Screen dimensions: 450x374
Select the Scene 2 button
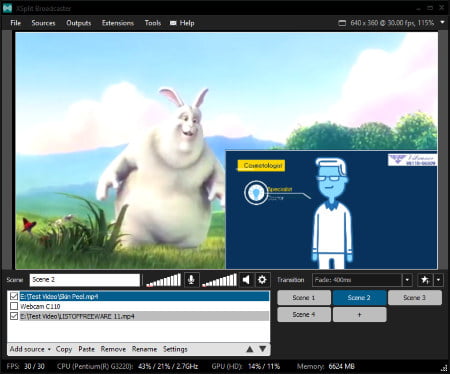tap(359, 298)
